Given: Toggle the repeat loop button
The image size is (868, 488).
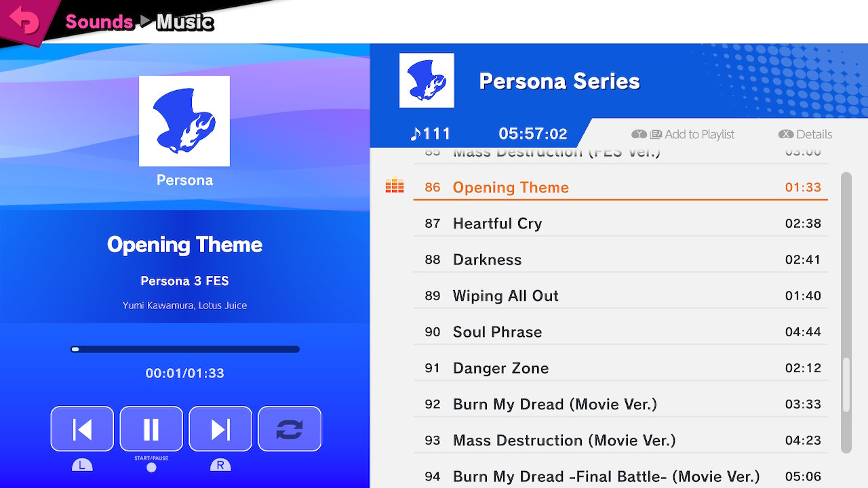Looking at the screenshot, I should (x=290, y=429).
